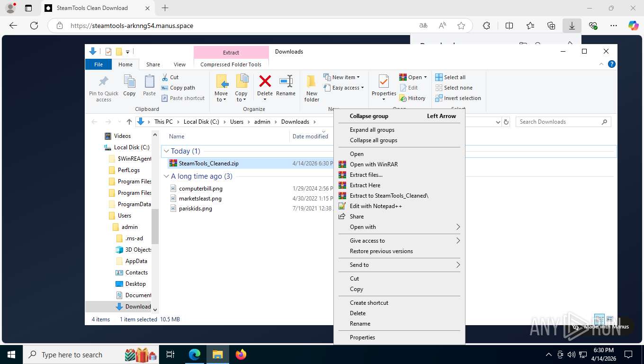Open the Windows Start menu

pyautogui.click(x=11, y=354)
